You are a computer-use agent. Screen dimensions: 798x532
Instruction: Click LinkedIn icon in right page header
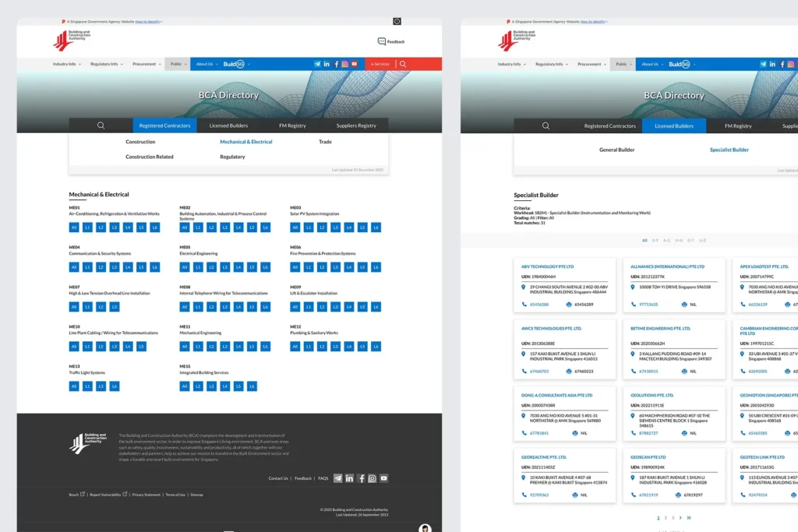coord(772,64)
